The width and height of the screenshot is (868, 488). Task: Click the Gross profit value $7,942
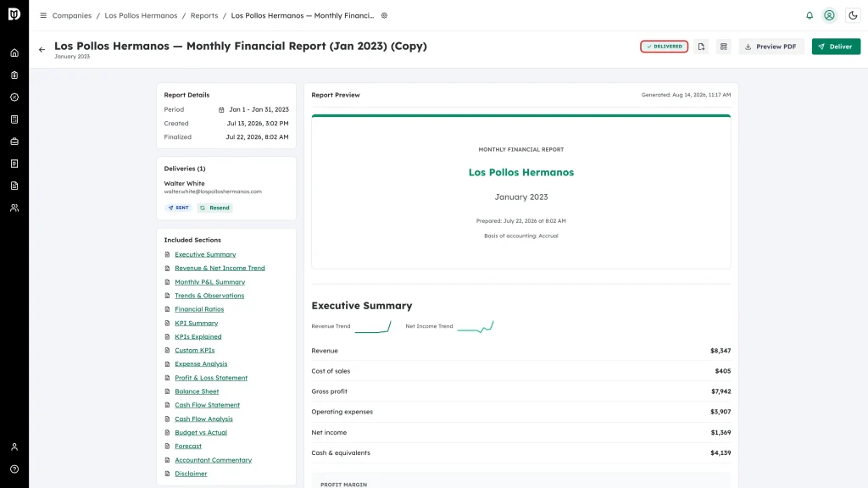click(721, 391)
